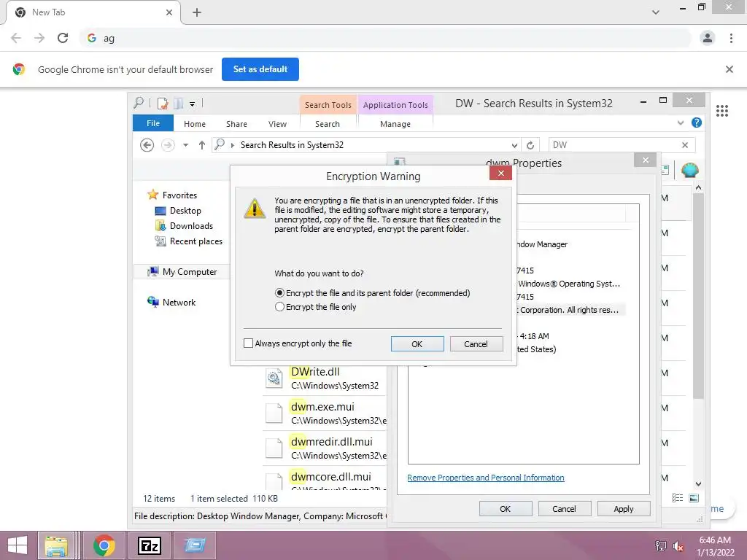The height and width of the screenshot is (560, 747).
Task: Expand the Explorer ribbon chevron
Action: click(x=681, y=122)
